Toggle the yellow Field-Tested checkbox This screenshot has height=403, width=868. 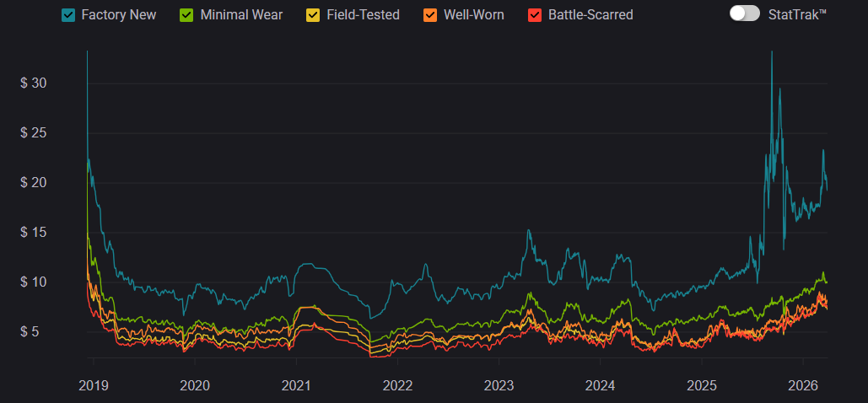(x=312, y=15)
